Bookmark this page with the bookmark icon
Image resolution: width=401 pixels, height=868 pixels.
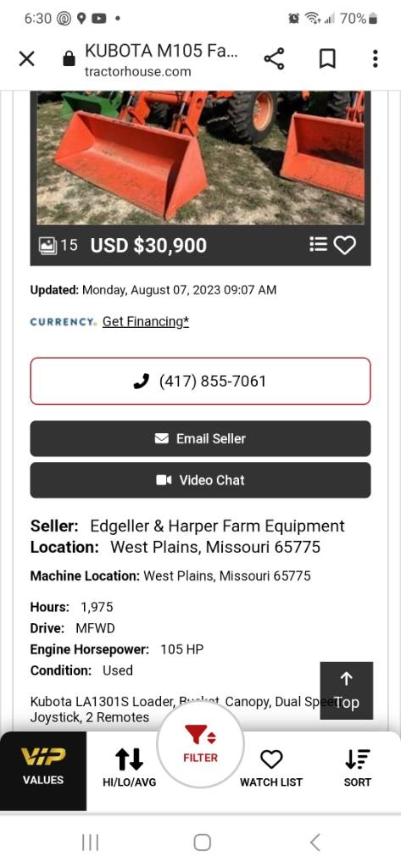327,58
